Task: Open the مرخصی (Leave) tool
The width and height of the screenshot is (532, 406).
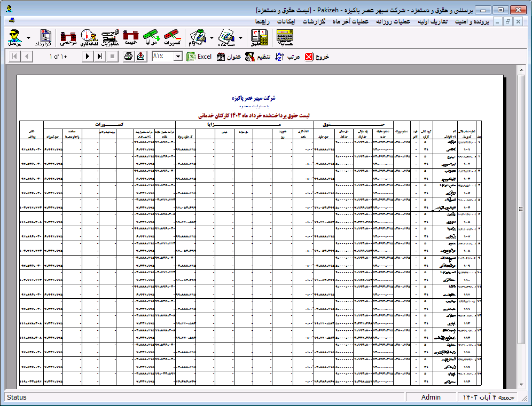Action: click(x=68, y=37)
